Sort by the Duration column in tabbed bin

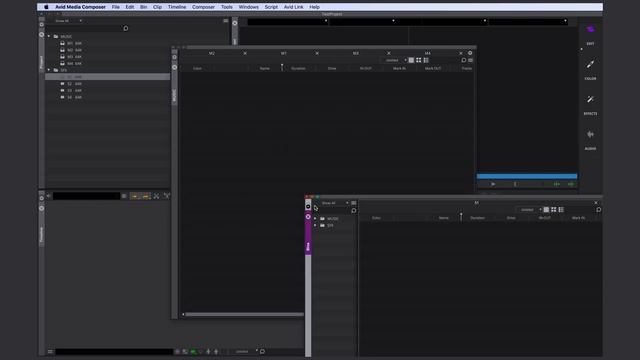tap(298, 68)
